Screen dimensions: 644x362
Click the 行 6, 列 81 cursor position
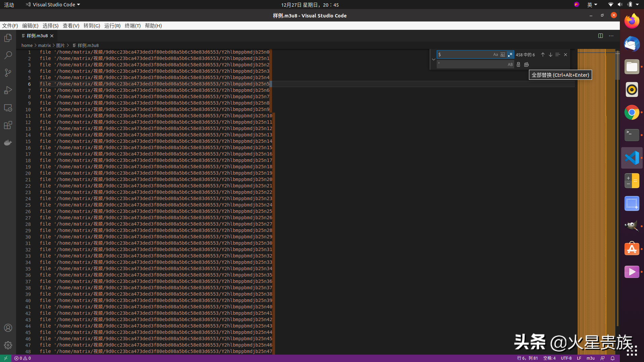coord(527,358)
